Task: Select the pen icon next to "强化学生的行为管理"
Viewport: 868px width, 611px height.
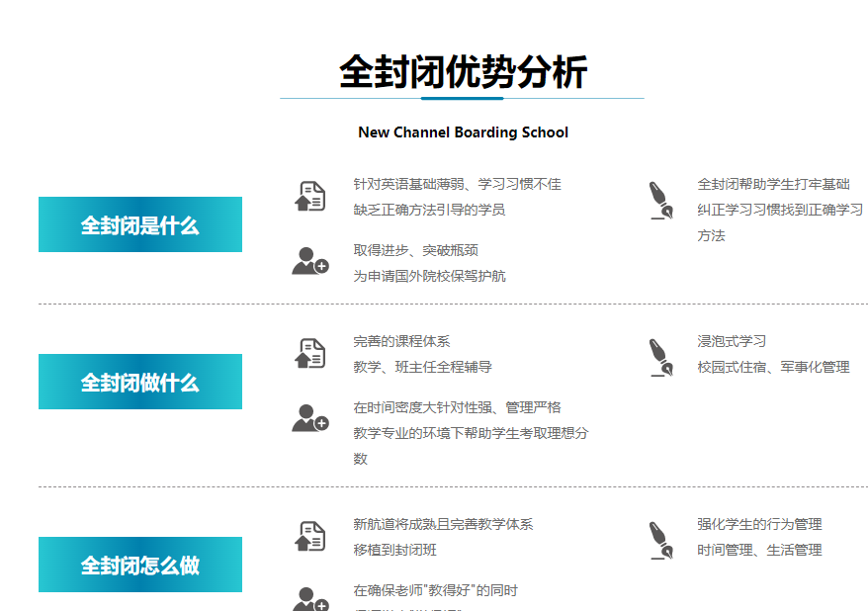Action: click(x=659, y=540)
